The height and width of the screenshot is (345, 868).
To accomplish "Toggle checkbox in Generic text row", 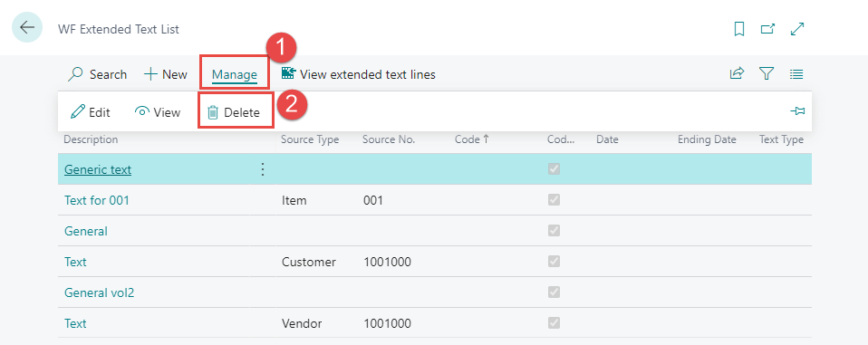I will coord(554,169).
